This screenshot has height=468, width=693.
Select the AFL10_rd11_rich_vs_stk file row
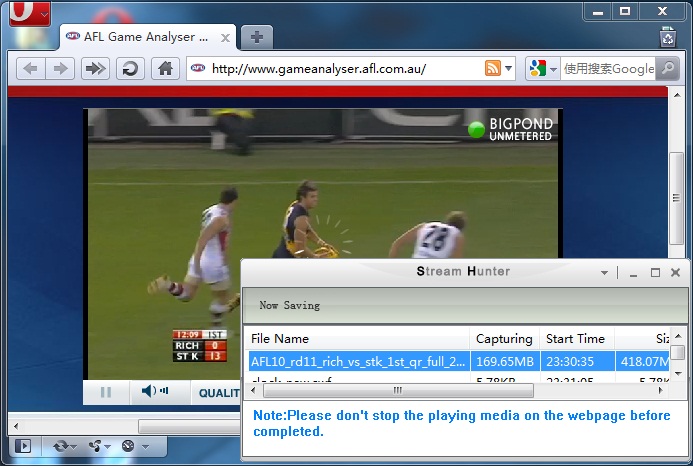click(458, 361)
